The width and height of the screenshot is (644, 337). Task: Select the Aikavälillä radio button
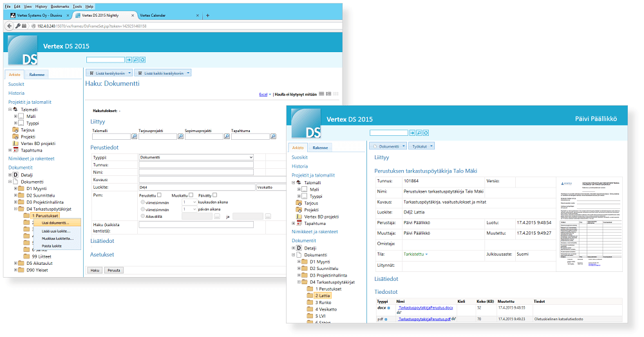[x=142, y=216]
